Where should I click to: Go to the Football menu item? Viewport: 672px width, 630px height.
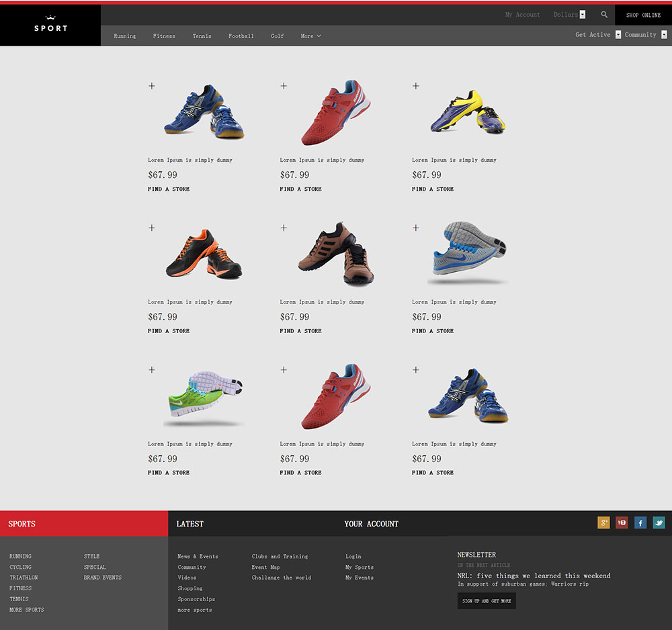coord(241,36)
